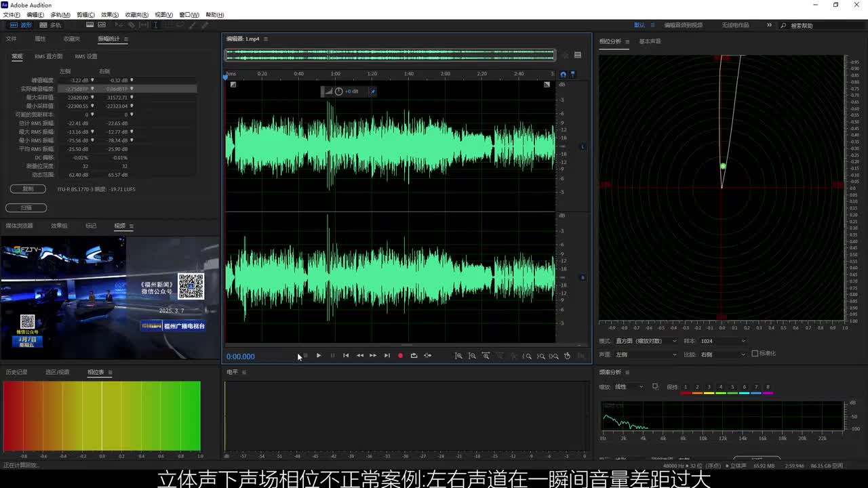Zoom to selection

554,356
